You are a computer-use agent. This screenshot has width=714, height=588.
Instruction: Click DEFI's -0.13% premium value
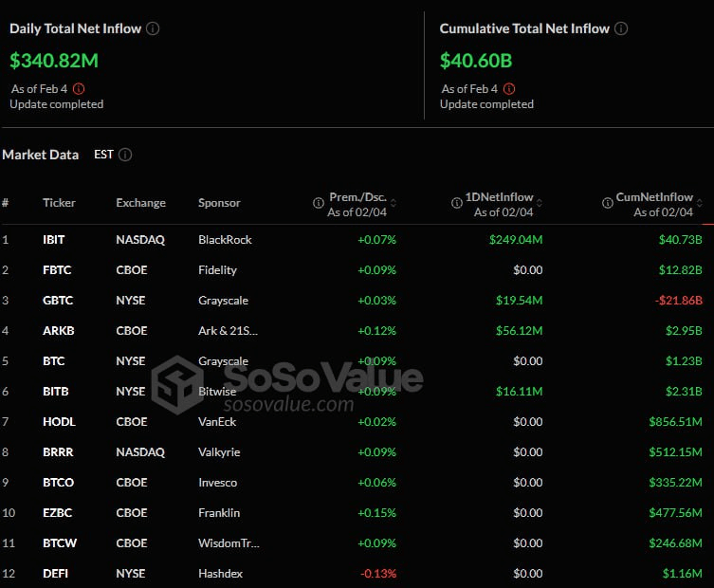[x=378, y=574]
